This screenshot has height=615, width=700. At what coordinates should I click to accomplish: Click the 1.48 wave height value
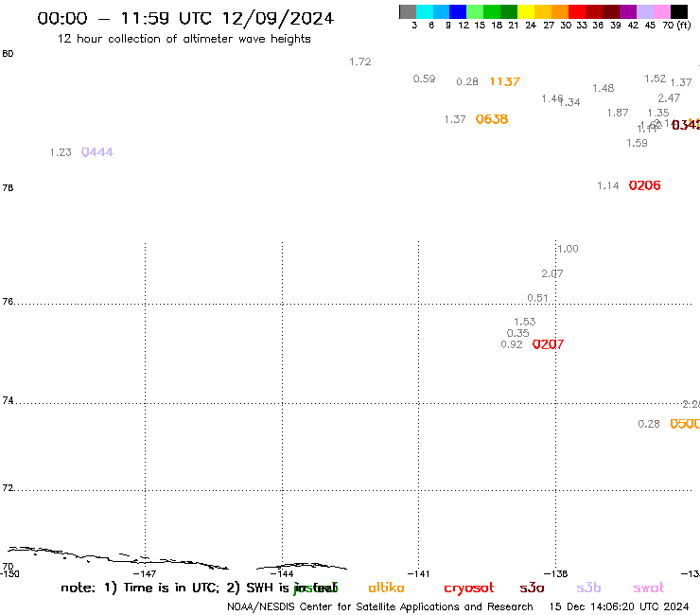[x=604, y=88]
